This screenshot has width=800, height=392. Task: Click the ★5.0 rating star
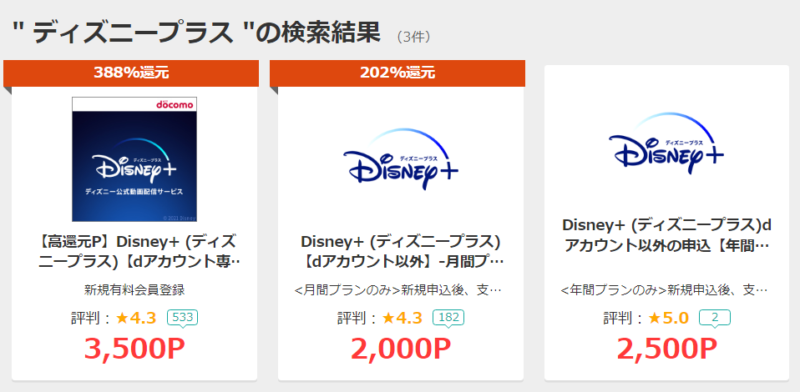coord(668,318)
